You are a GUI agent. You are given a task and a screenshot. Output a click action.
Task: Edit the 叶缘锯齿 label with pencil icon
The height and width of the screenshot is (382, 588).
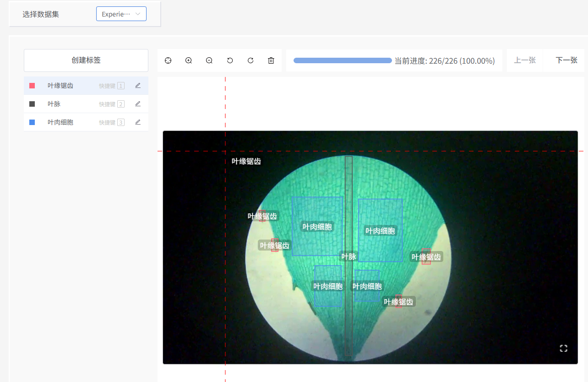coord(138,86)
